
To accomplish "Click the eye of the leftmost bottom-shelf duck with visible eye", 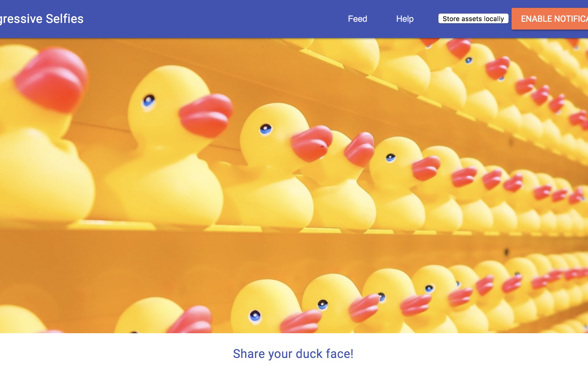I will tap(255, 316).
